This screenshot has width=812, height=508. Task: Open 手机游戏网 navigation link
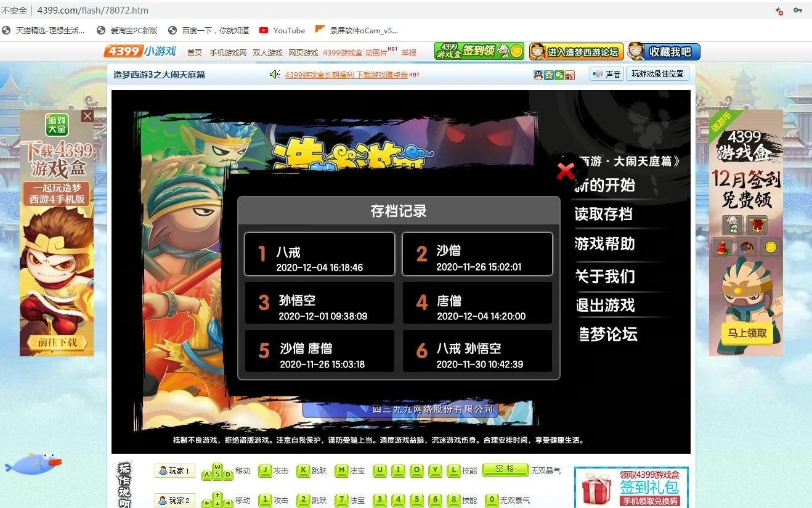228,53
